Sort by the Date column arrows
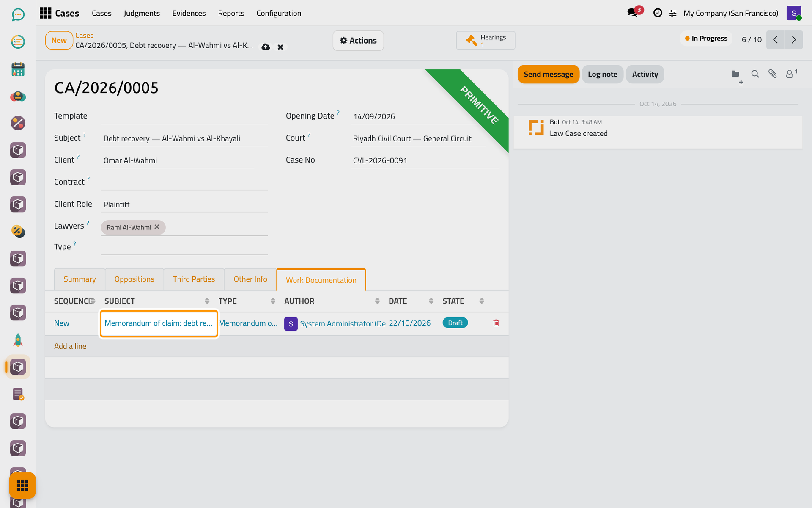This screenshot has height=508, width=812. click(431, 301)
